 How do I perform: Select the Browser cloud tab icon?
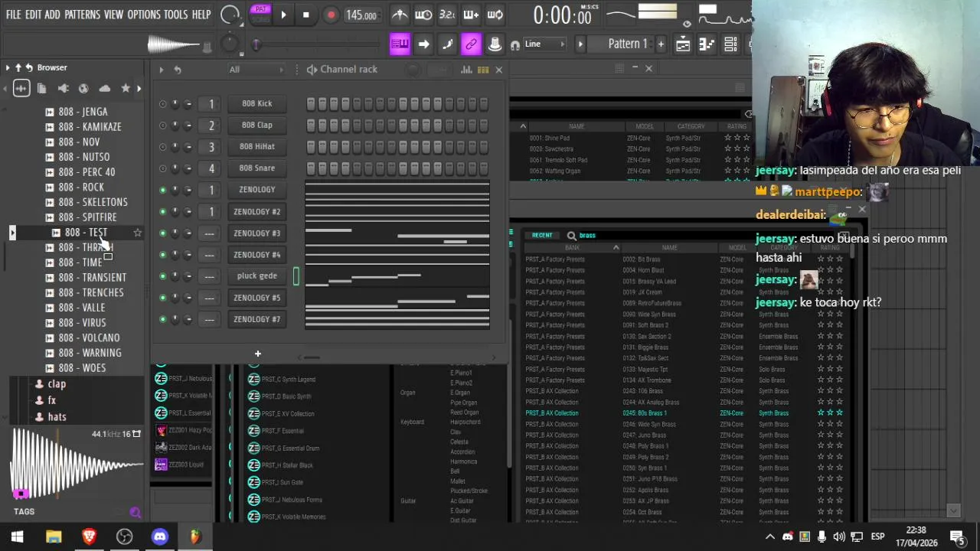(105, 89)
